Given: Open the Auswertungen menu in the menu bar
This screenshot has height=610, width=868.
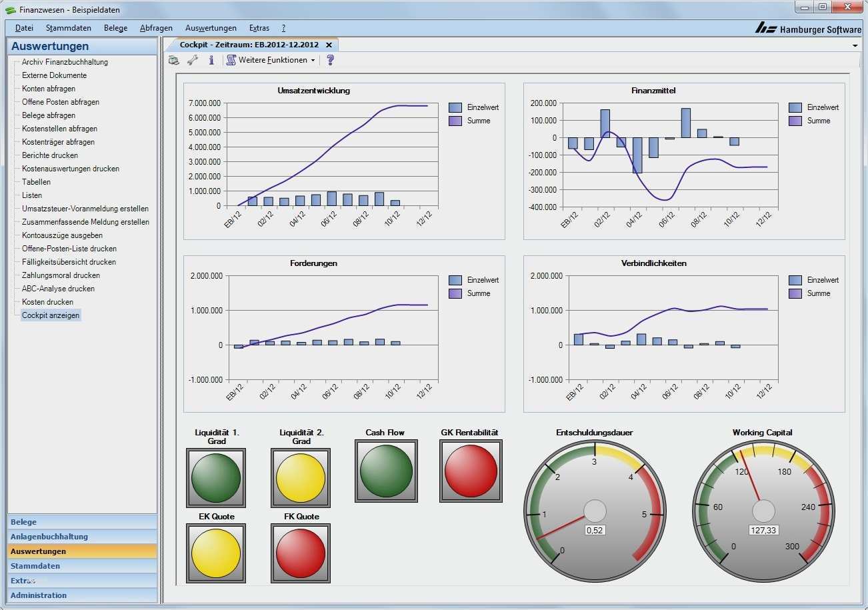Looking at the screenshot, I should coord(211,28).
